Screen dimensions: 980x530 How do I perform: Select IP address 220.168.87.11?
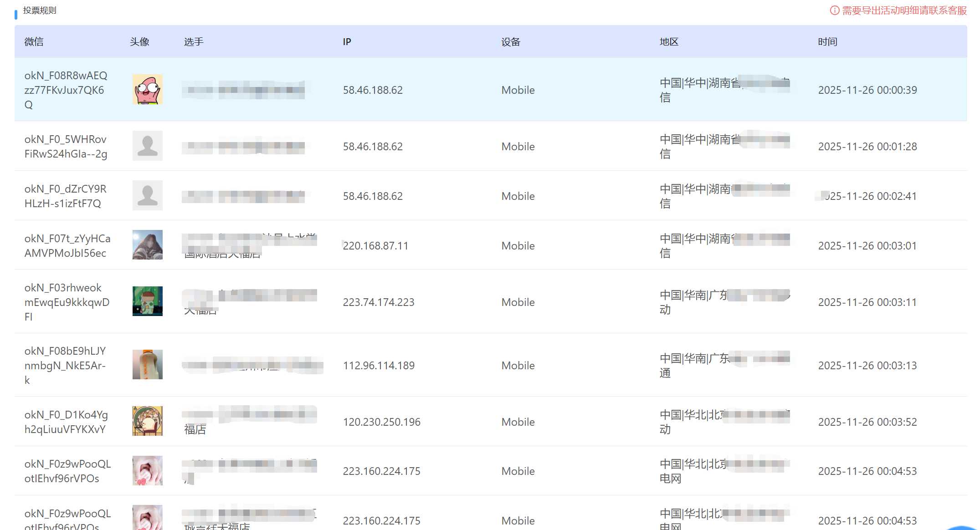375,246
